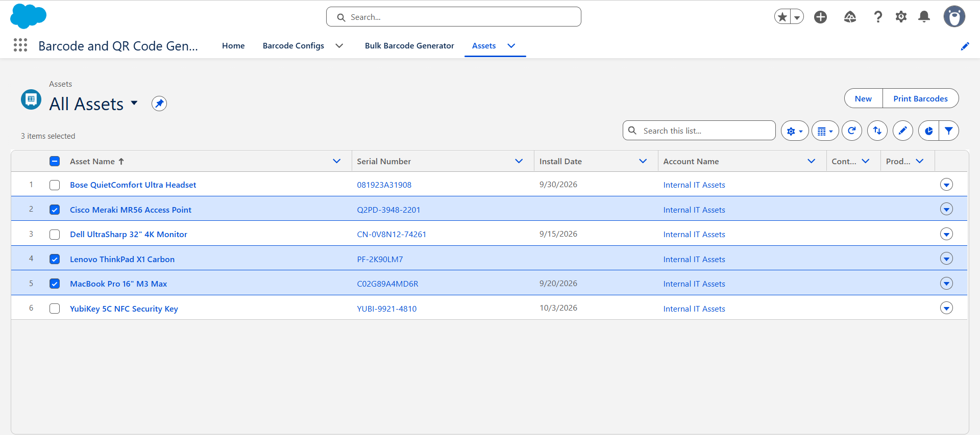
Task: Open the Barcode Configs tab dropdown
Action: 339,46
